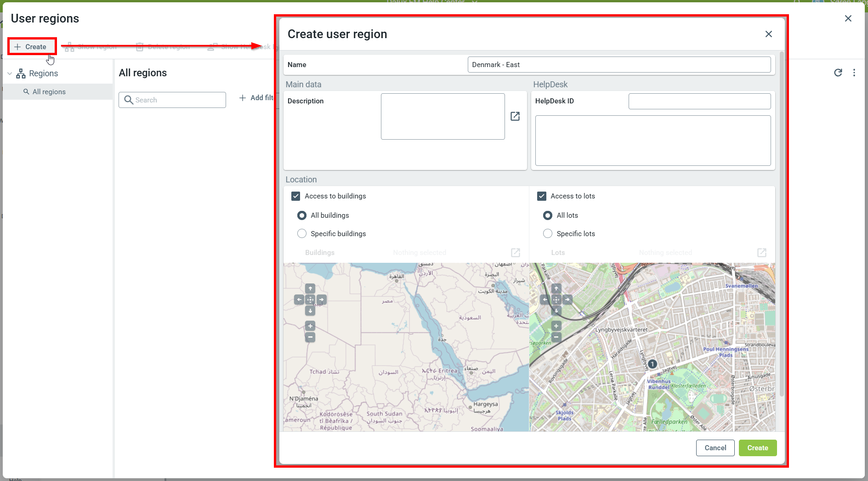Open the Description field expand editor icon

(515, 116)
